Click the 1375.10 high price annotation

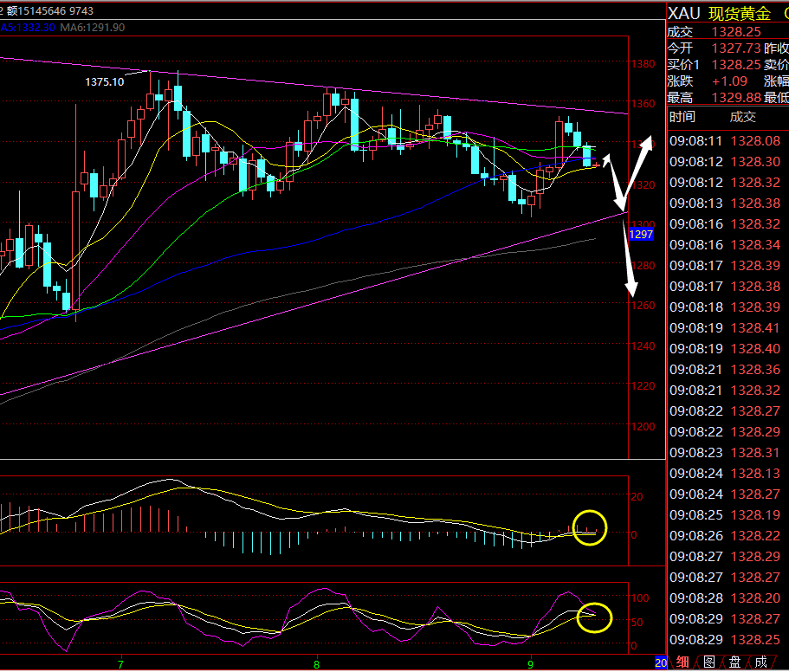[x=105, y=82]
